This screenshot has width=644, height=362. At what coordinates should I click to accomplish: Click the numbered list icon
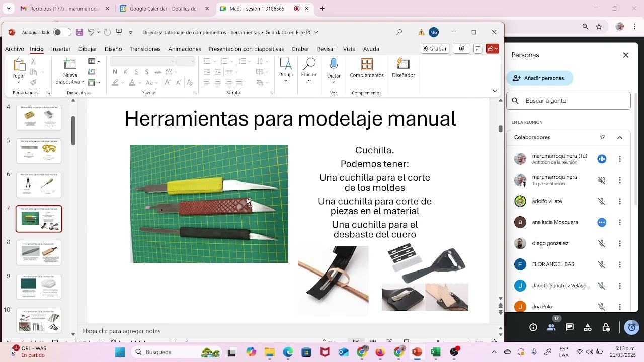pyautogui.click(x=224, y=61)
